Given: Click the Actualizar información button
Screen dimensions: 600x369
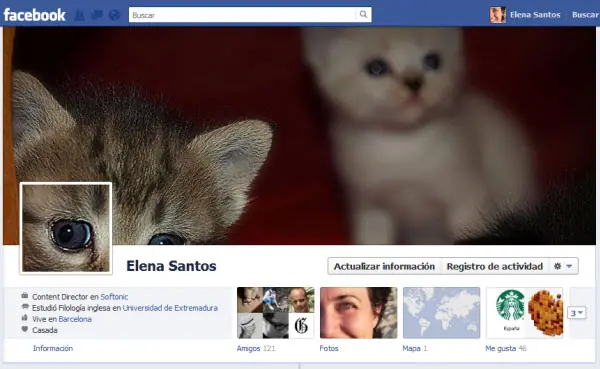Looking at the screenshot, I should [x=384, y=266].
